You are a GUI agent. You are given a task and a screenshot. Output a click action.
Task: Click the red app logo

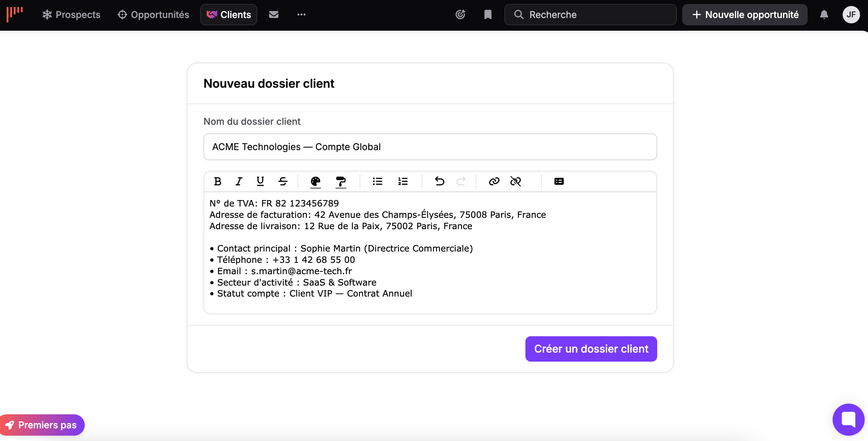(15, 14)
